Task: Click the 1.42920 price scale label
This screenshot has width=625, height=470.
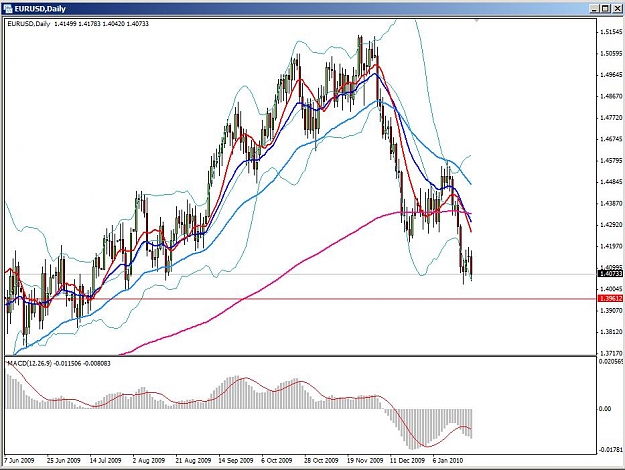Action: (611, 225)
